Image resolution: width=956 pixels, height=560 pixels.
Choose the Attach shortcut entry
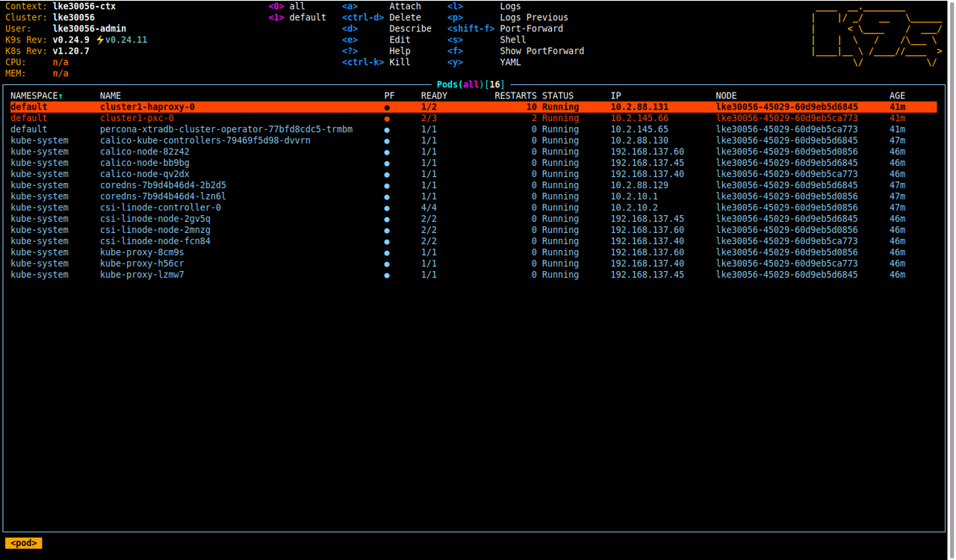382,6
